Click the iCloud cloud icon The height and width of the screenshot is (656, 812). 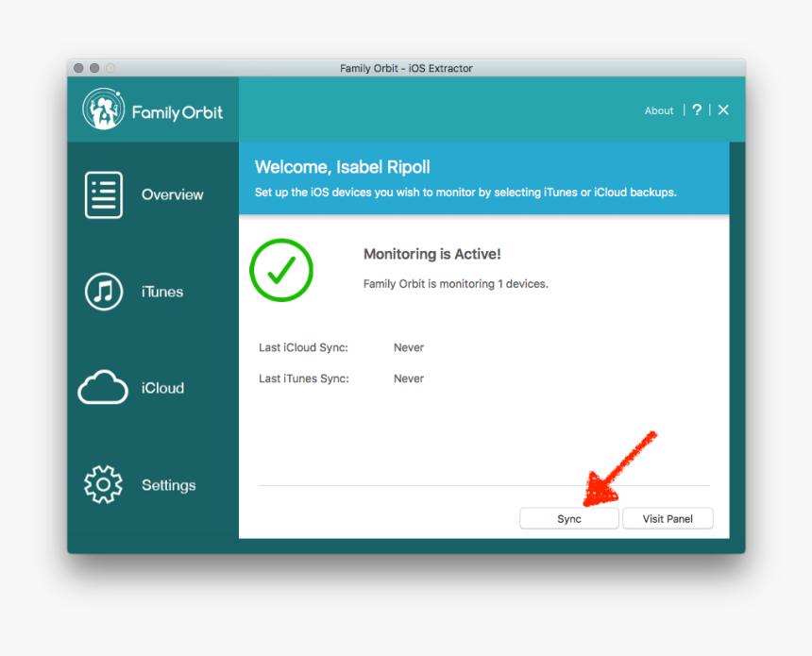(103, 387)
